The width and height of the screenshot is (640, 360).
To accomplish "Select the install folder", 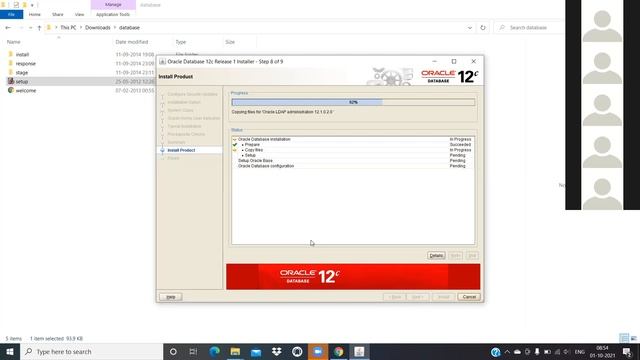I will point(22,54).
